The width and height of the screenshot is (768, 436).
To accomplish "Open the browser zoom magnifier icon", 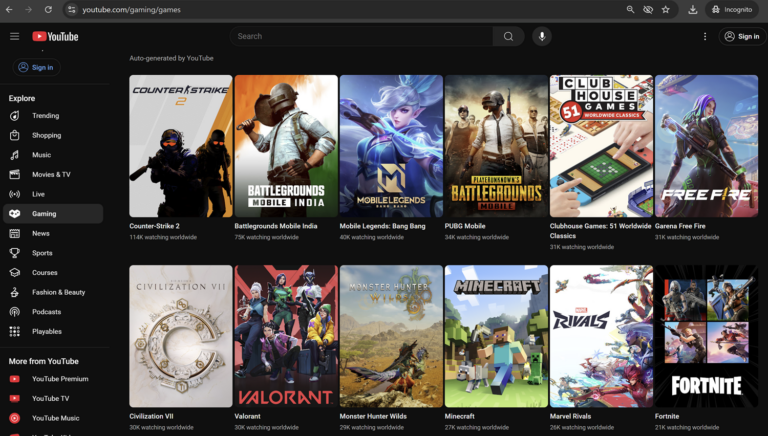I will click(630, 9).
